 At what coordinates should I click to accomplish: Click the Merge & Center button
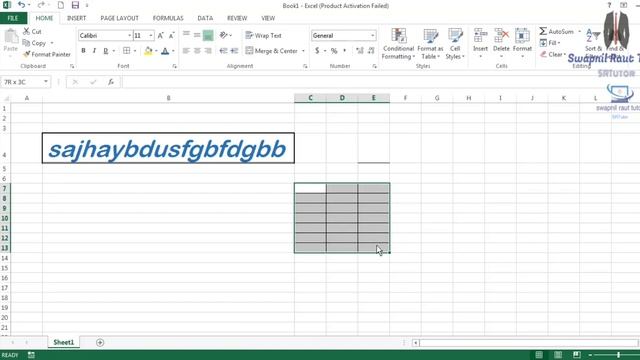coord(272,51)
